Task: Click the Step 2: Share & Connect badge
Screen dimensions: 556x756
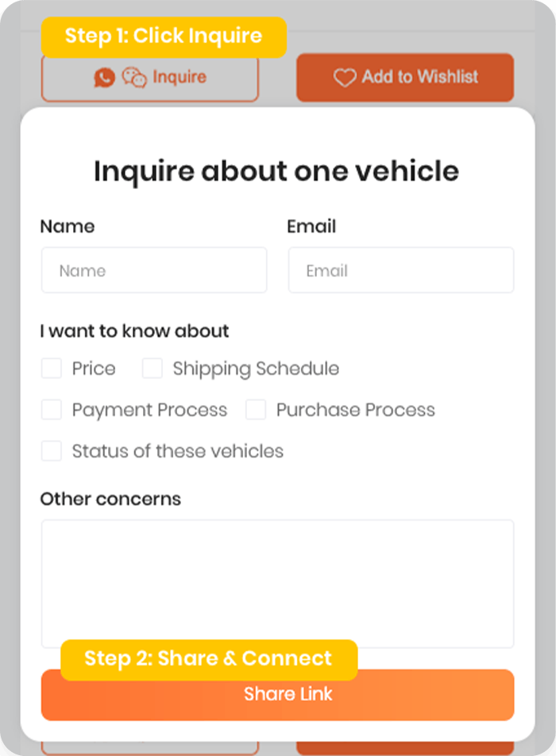Action: pos(208,659)
